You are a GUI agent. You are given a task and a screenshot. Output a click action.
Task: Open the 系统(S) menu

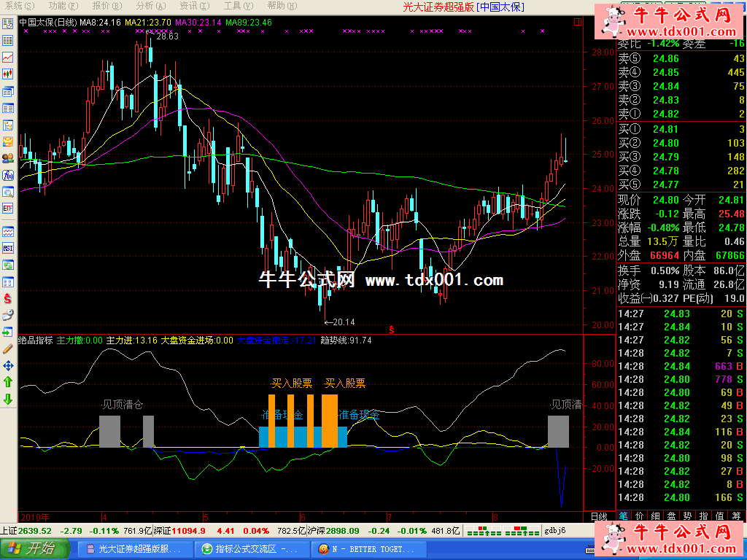click(20, 6)
